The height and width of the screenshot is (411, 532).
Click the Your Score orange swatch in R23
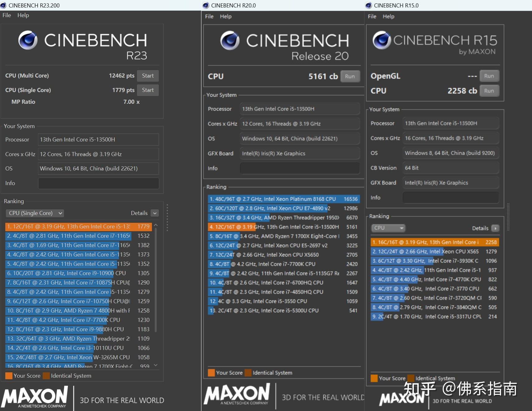9,376
